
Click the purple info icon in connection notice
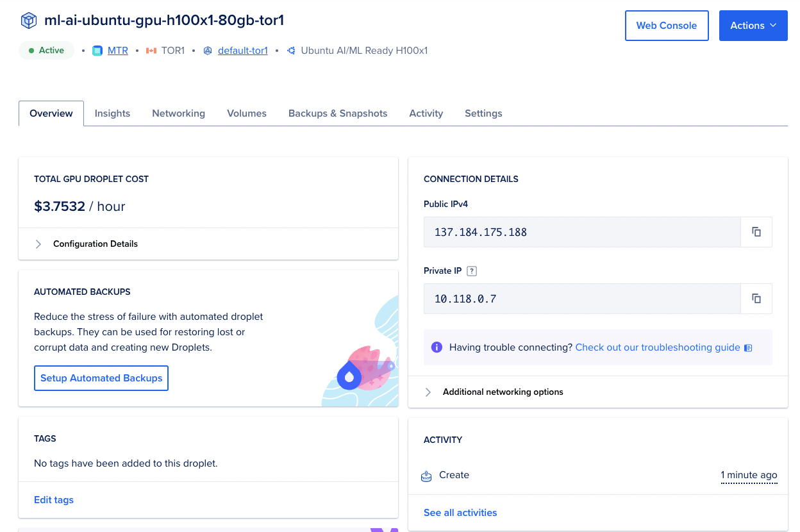[x=437, y=347]
